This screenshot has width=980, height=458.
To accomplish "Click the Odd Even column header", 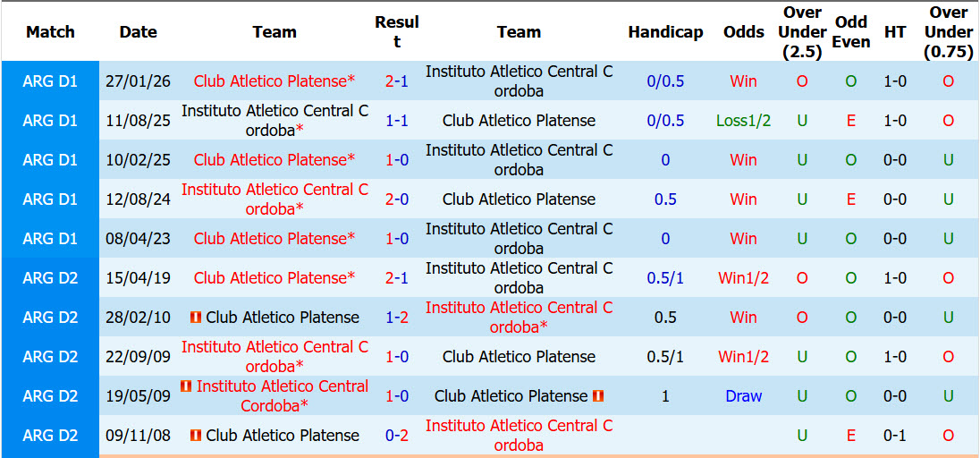I will (x=851, y=32).
